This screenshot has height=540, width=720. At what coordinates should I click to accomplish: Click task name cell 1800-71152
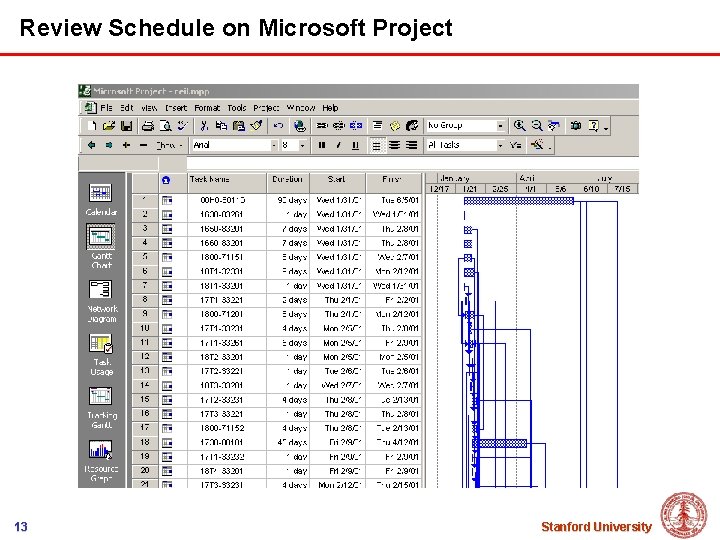click(x=227, y=428)
